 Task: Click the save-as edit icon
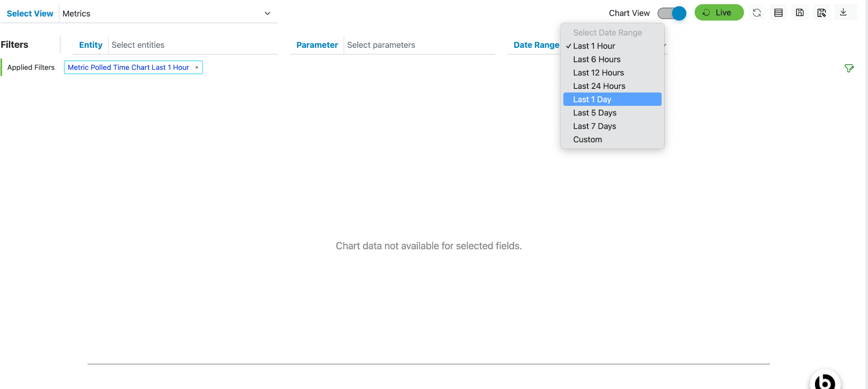(x=821, y=13)
